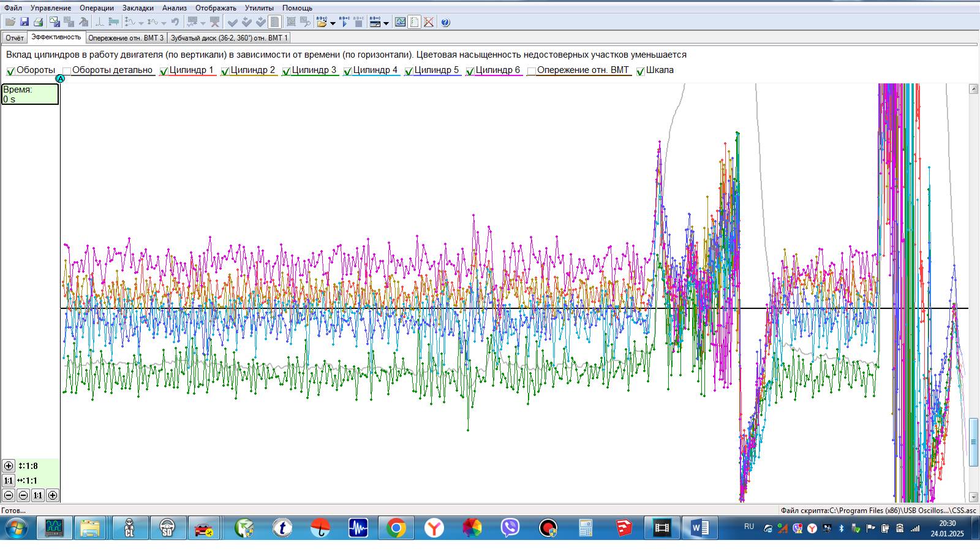
Task: Switch to the Отчёт tab
Action: click(x=15, y=38)
